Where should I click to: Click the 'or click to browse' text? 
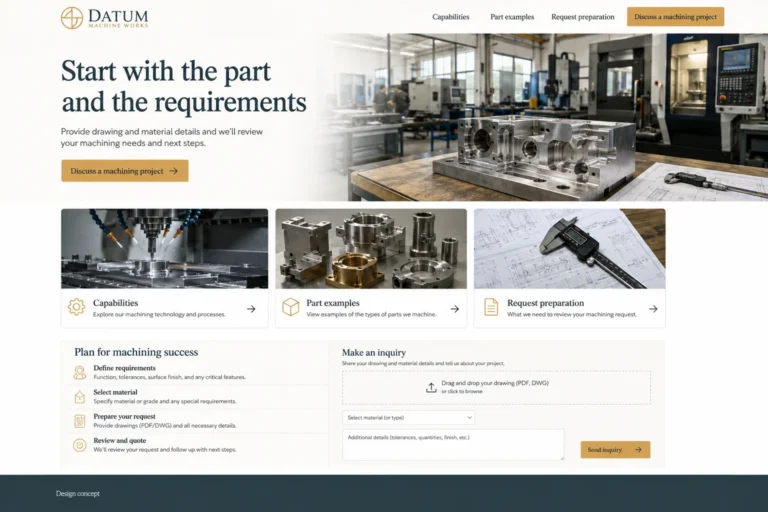pos(462,391)
